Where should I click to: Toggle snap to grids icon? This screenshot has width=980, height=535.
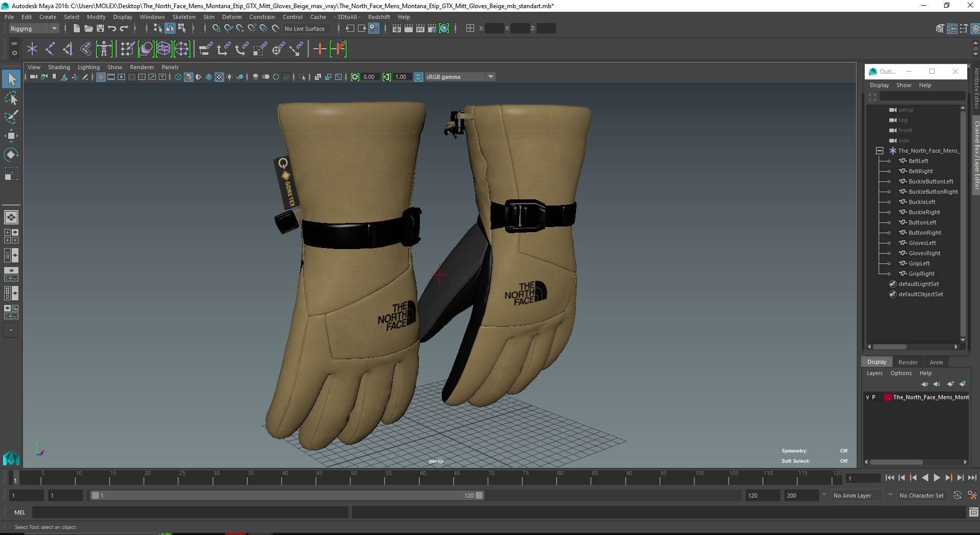pos(216,29)
